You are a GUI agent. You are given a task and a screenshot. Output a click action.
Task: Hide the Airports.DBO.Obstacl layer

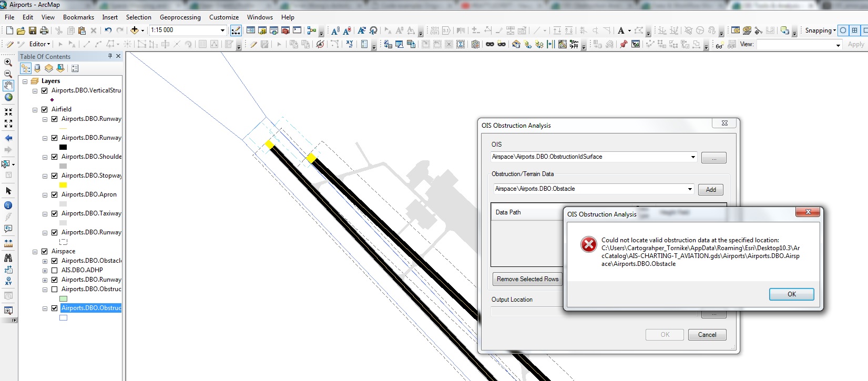(x=55, y=261)
